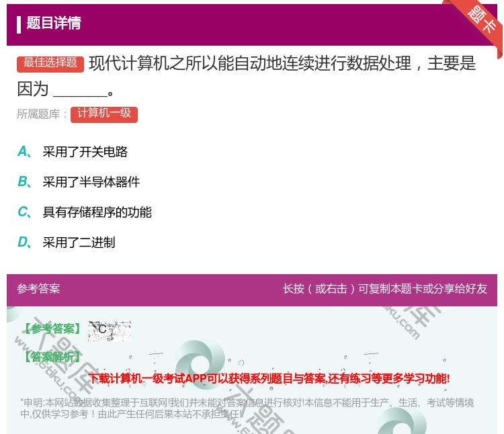Image resolution: width=504 pixels, height=434 pixels.
Task: Select option C 具有存储程序的功能
Action: pos(85,212)
